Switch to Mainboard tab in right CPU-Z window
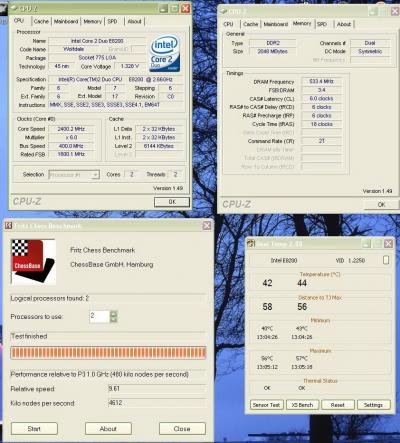This screenshot has width=400, height=443. click(276, 24)
